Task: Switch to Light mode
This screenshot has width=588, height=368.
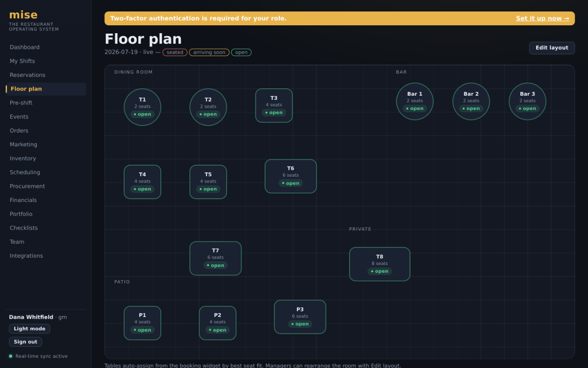Action: pyautogui.click(x=29, y=329)
